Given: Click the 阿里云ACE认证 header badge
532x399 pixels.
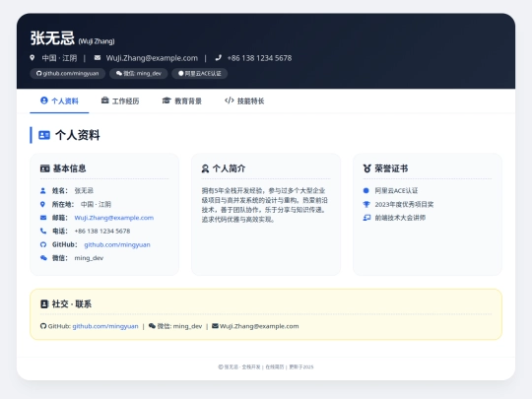Looking at the screenshot, I should coord(199,73).
